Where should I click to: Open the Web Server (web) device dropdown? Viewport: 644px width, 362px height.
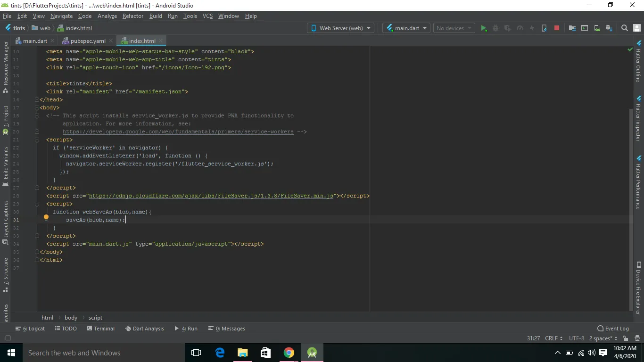coord(341,28)
